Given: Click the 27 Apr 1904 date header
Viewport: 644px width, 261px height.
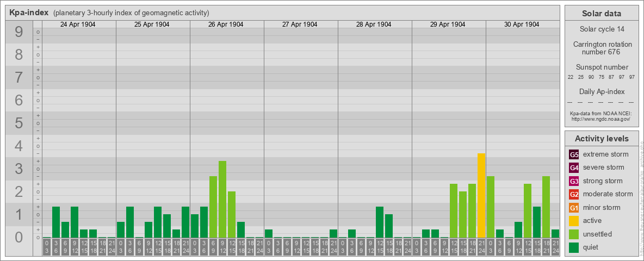Looking at the screenshot, I should pos(300,24).
